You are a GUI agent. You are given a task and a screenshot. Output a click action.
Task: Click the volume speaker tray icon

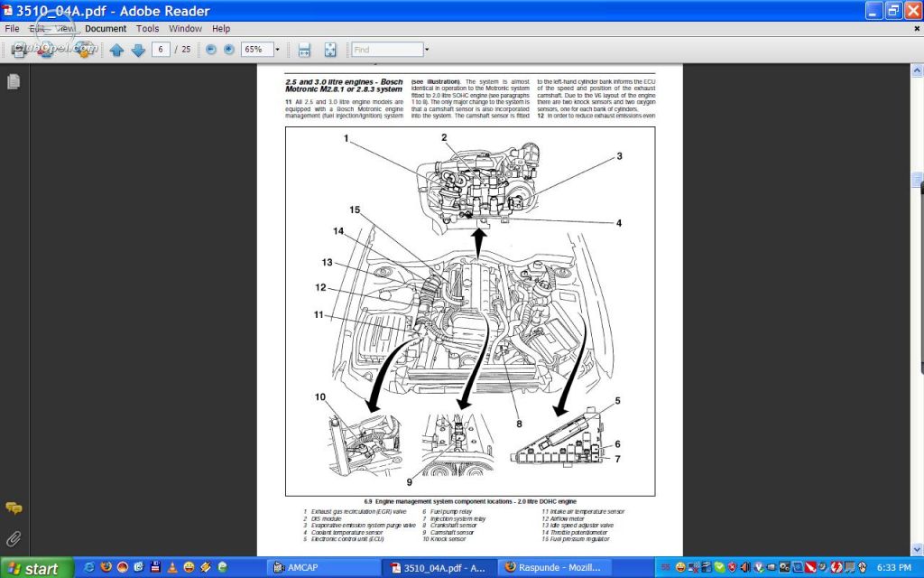point(745,567)
